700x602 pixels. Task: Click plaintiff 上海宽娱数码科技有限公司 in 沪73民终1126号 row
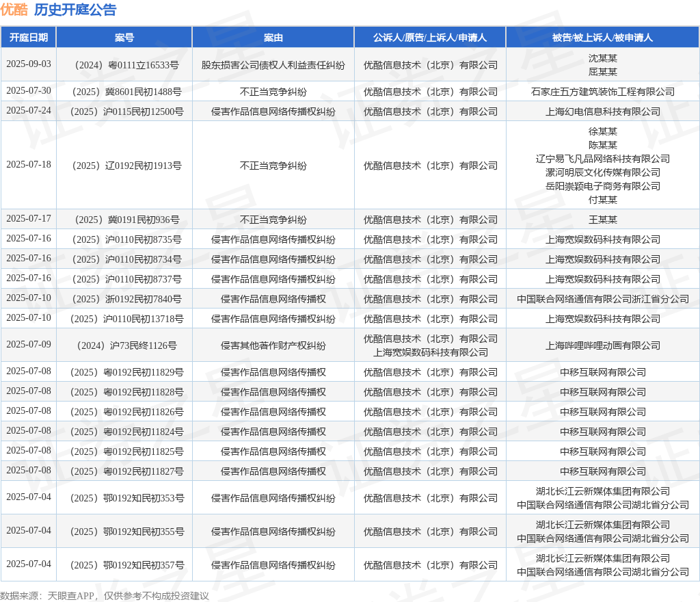[431, 352]
